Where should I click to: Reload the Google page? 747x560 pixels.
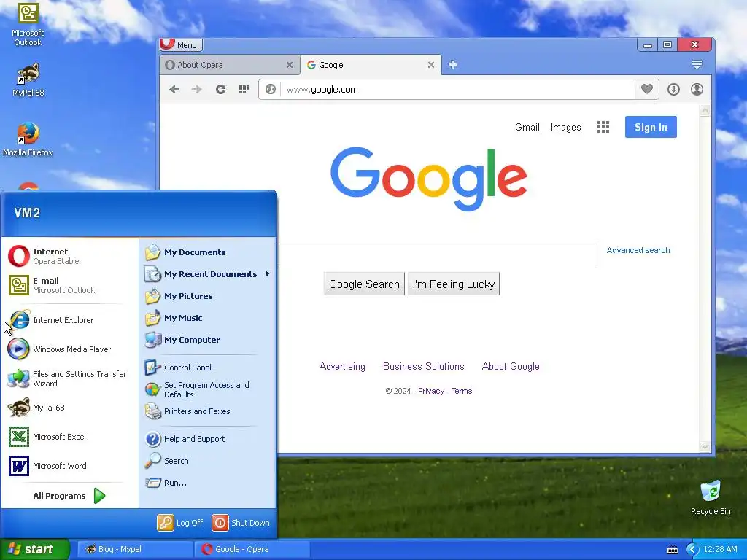[x=220, y=89]
